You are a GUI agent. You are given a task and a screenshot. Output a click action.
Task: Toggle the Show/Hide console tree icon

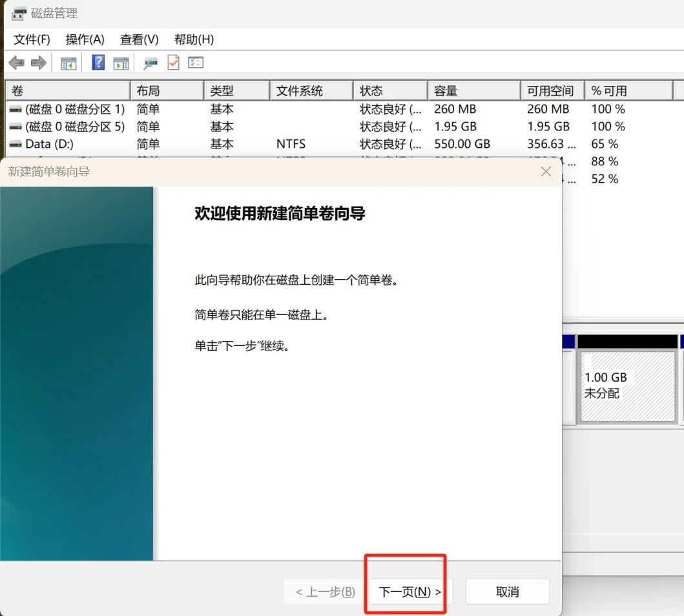coord(68,64)
